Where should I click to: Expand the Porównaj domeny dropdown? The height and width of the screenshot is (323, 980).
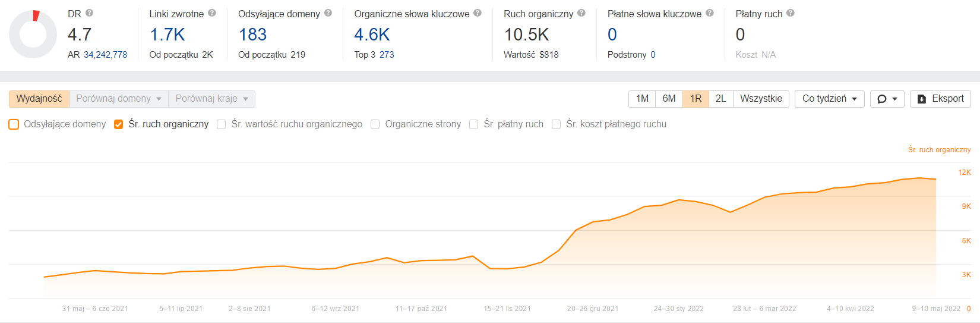(119, 99)
